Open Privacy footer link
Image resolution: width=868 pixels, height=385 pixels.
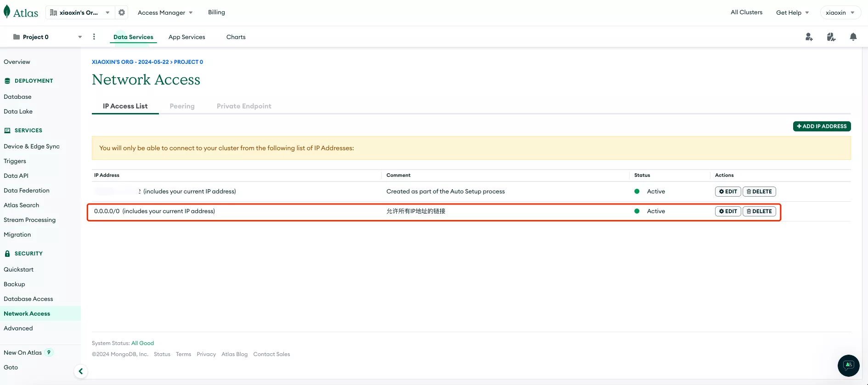(206, 354)
